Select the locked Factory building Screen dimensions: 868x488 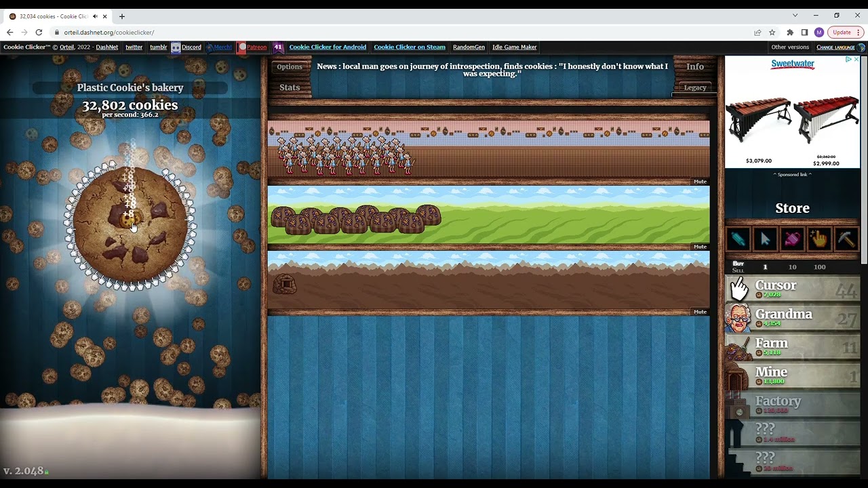pyautogui.click(x=793, y=405)
